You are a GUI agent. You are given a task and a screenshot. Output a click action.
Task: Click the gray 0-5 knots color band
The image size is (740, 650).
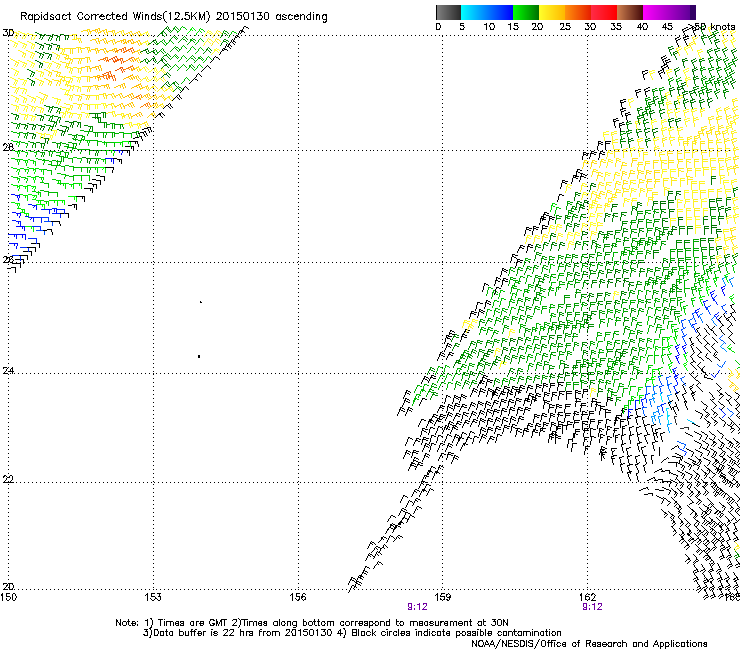(x=448, y=12)
